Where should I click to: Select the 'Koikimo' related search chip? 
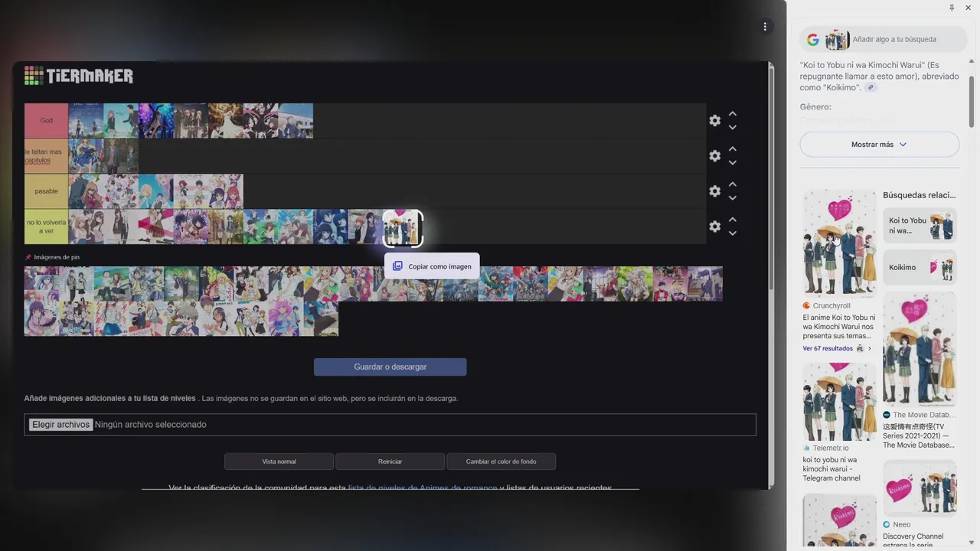pos(920,267)
